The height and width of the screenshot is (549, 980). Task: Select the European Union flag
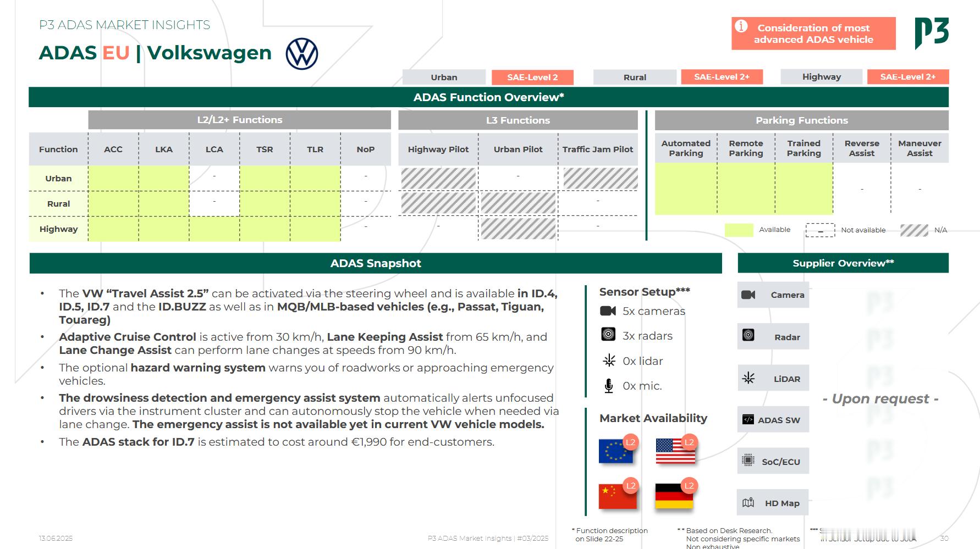pyautogui.click(x=615, y=451)
